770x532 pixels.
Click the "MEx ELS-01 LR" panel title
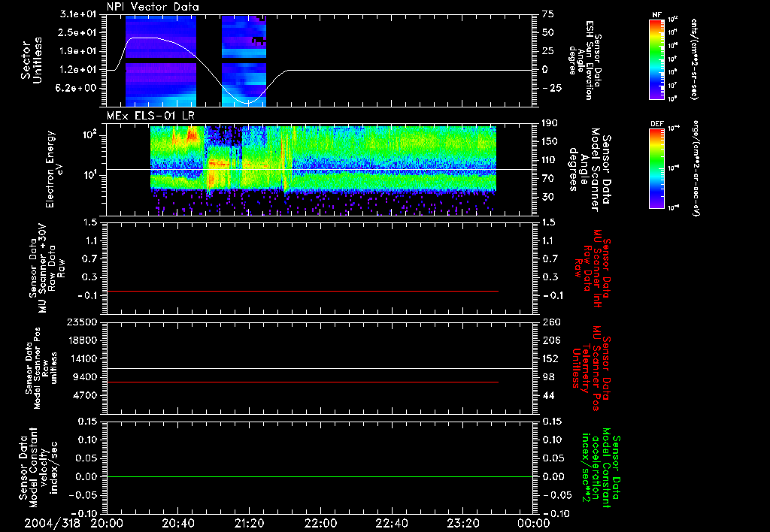150,116
